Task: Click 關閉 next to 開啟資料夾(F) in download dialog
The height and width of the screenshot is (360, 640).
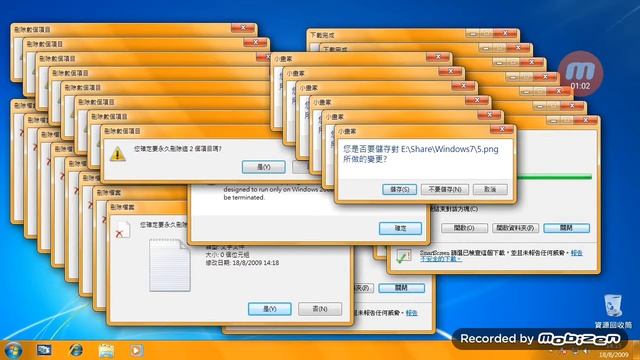Action: [567, 228]
